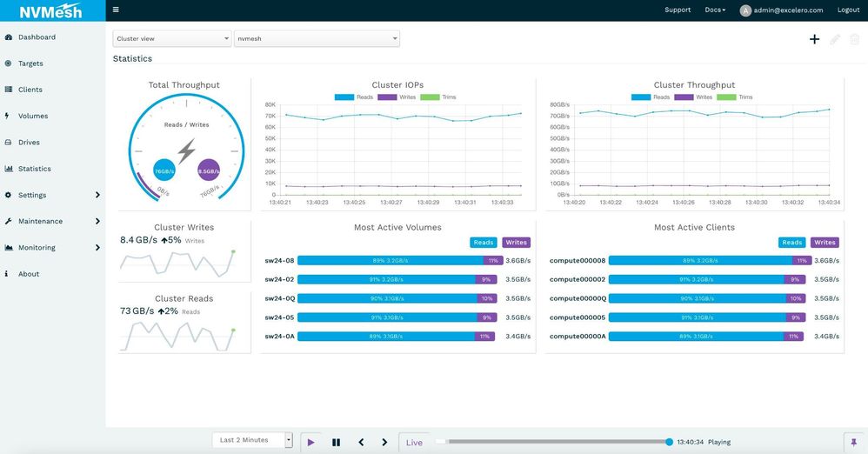The image size is (868, 454).
Task: Click the Targets circle icon
Action: (x=8, y=63)
